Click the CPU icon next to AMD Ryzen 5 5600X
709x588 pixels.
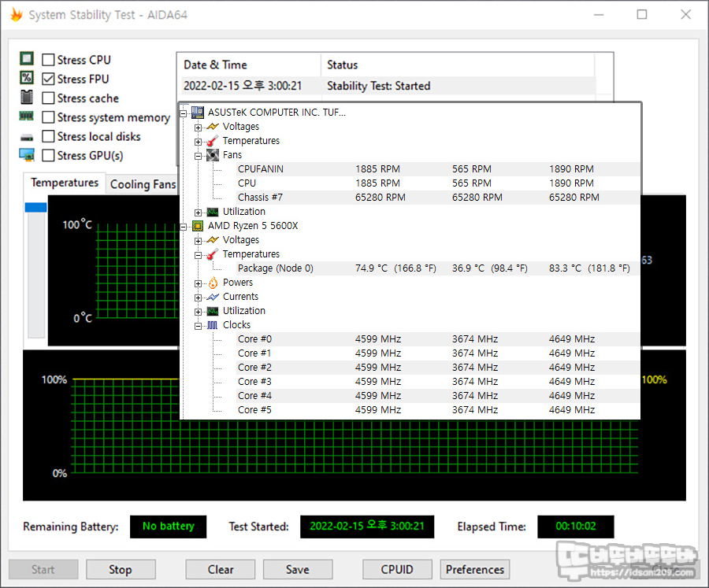(197, 226)
